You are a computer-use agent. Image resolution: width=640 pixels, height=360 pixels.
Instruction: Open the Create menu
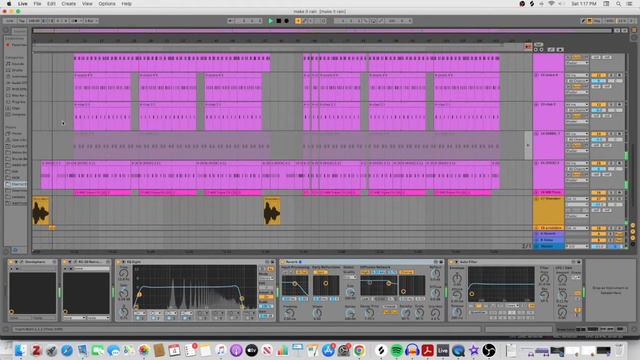coord(69,4)
